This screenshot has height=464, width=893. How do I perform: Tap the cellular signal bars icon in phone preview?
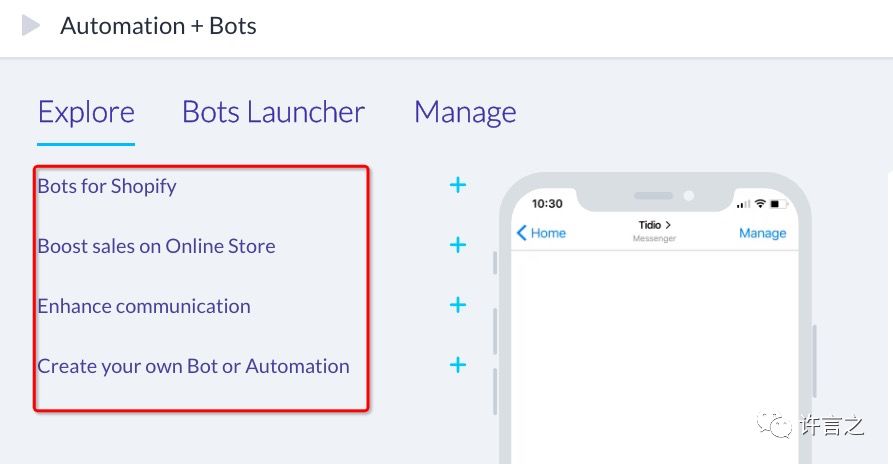point(743,204)
